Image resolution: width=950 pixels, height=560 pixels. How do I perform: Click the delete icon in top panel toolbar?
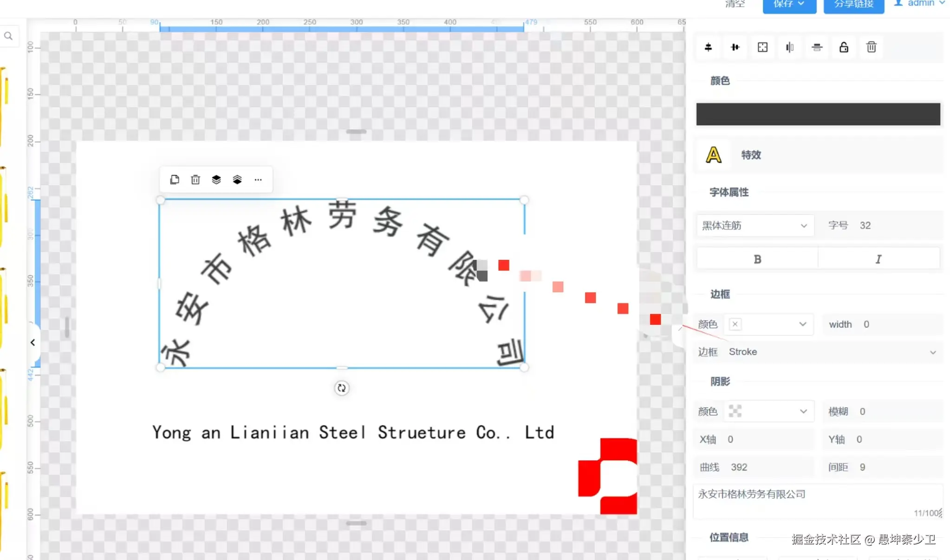pos(871,47)
